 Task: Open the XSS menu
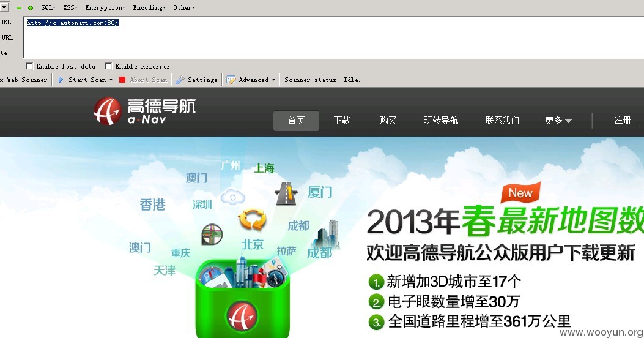pyautogui.click(x=70, y=7)
